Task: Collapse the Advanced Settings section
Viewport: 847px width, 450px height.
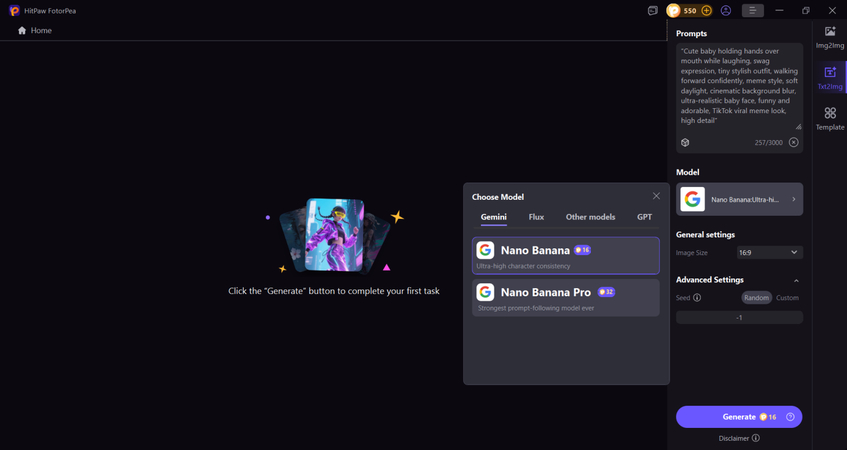Action: point(796,280)
